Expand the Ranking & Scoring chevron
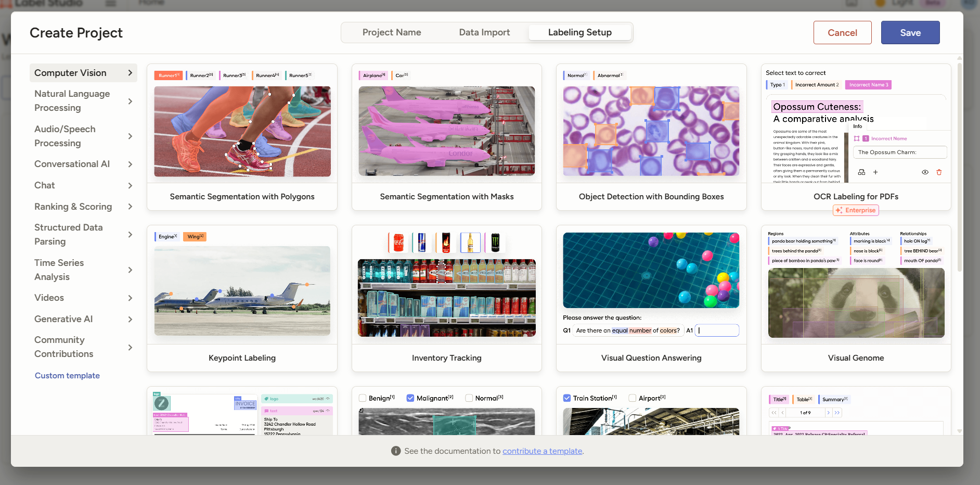The image size is (980, 485). pos(130,207)
